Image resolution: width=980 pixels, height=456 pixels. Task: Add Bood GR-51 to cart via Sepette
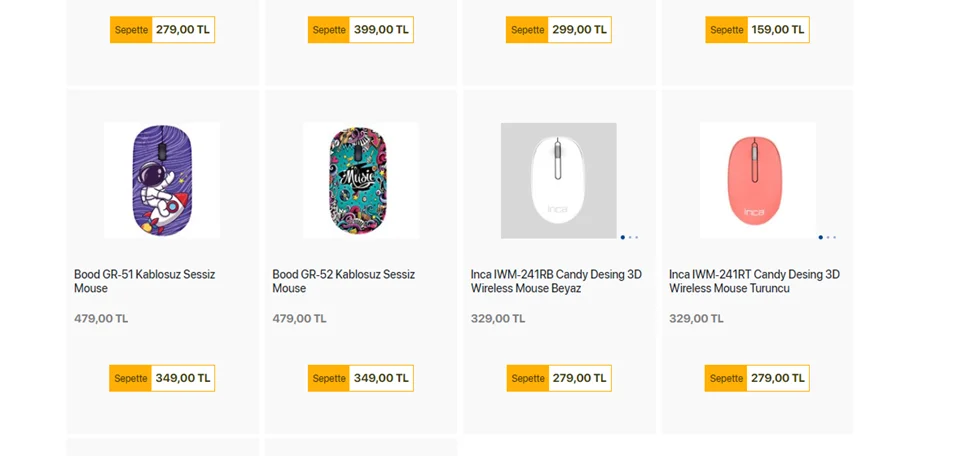(x=162, y=378)
